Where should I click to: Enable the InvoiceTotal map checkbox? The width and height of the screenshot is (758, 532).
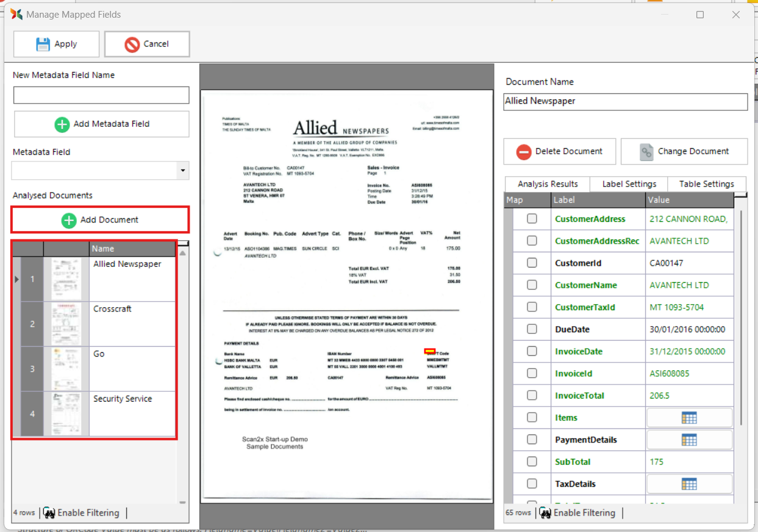(532, 395)
